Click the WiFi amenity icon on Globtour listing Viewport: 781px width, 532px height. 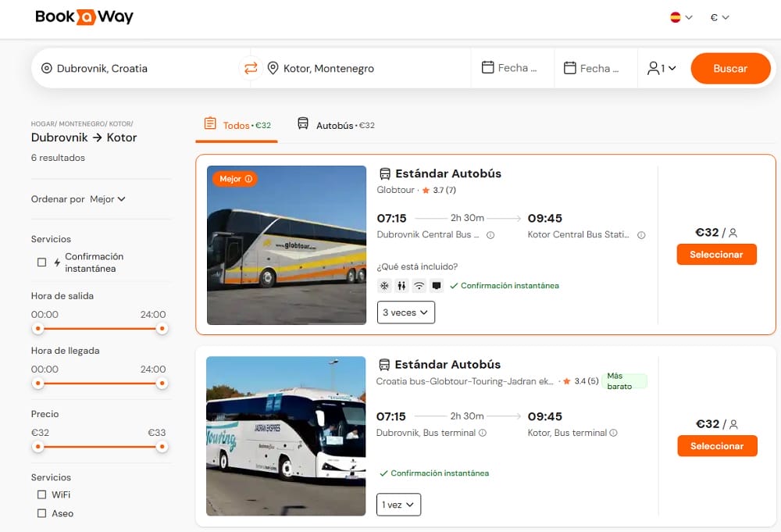pos(419,286)
